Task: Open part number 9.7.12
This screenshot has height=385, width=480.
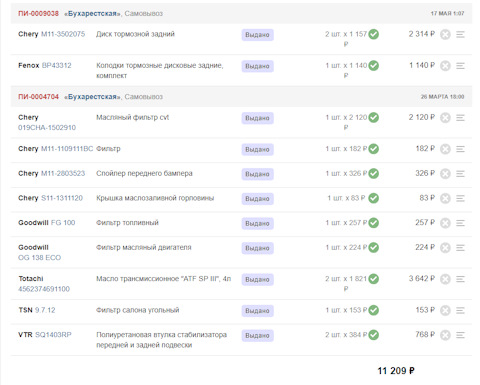Action: [x=45, y=310]
